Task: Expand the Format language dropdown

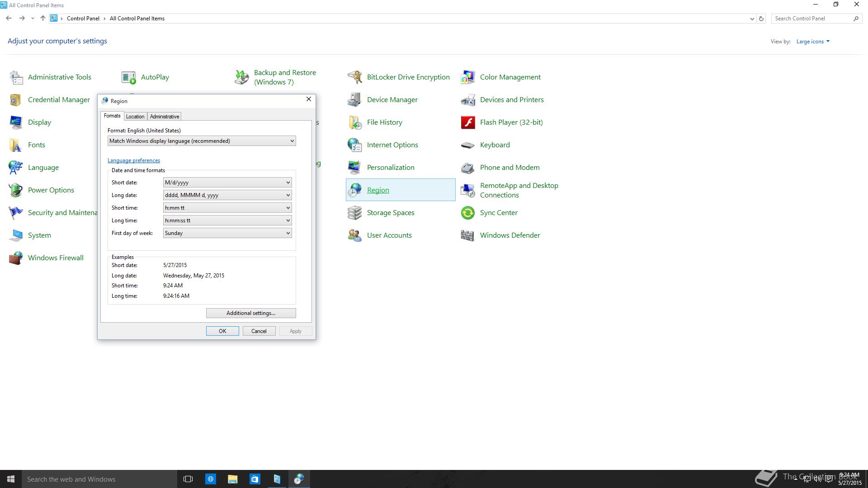Action: click(x=202, y=141)
